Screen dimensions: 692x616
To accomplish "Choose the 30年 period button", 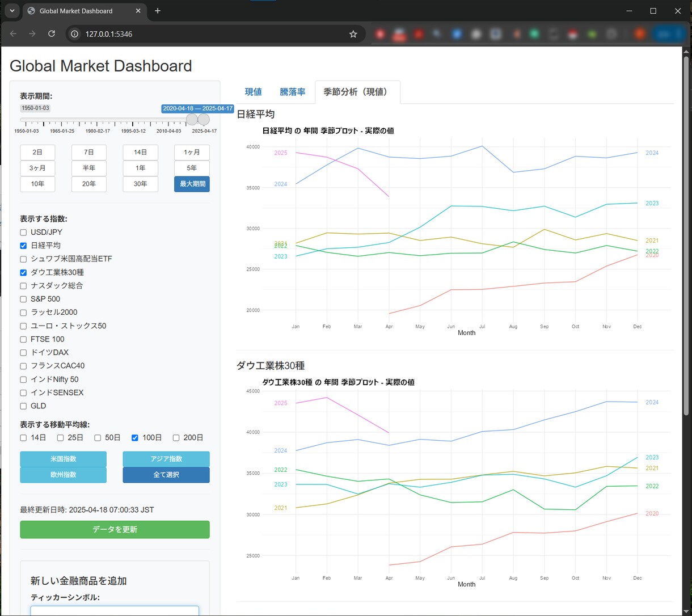I will click(140, 184).
